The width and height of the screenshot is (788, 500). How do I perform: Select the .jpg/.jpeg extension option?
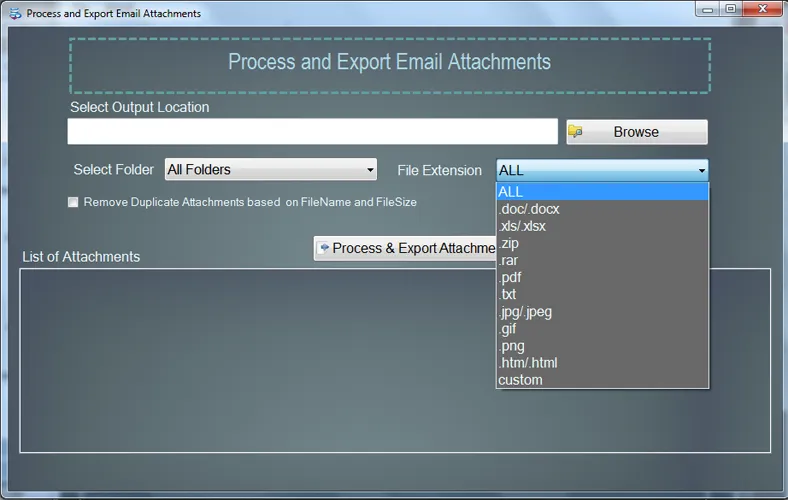click(602, 312)
